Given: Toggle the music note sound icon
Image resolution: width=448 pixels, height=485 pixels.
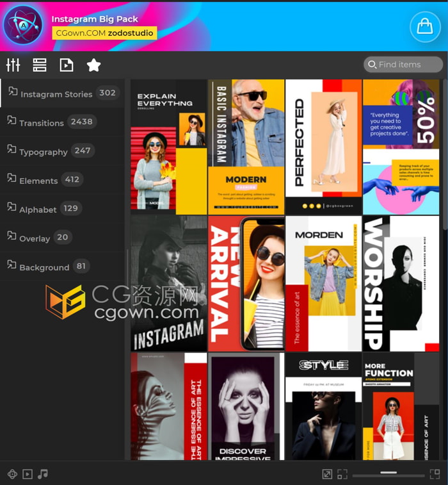Looking at the screenshot, I should (43, 474).
